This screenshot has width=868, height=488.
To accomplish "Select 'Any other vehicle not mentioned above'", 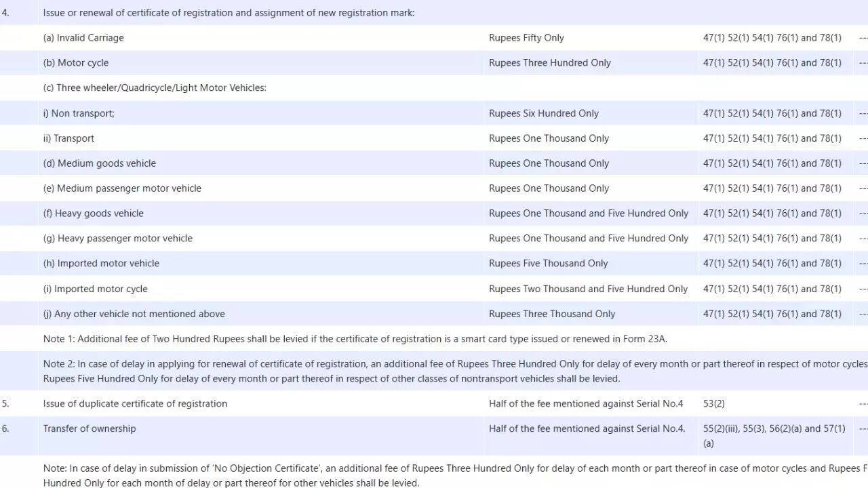I will point(134,314).
